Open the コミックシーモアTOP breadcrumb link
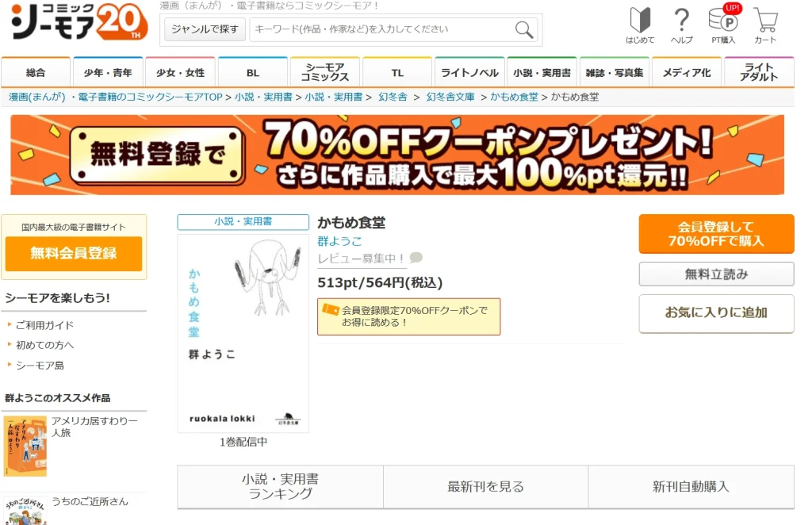The image size is (812, 525). [115, 97]
